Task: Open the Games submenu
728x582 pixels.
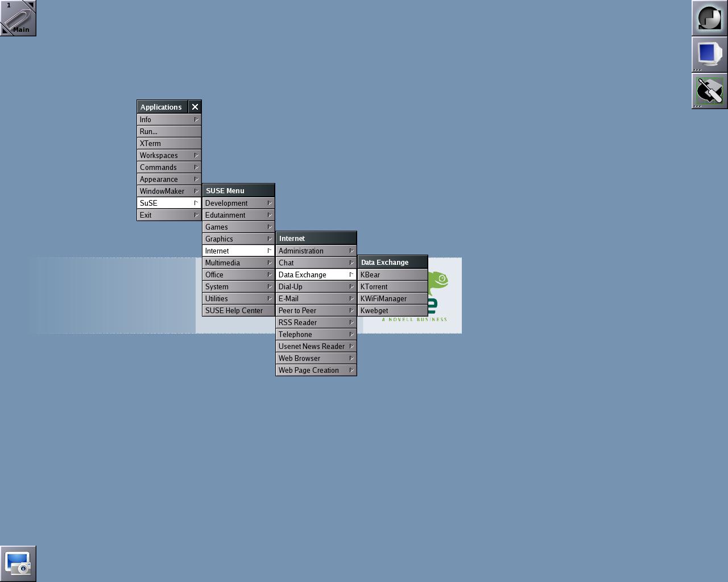Action: pyautogui.click(x=238, y=227)
